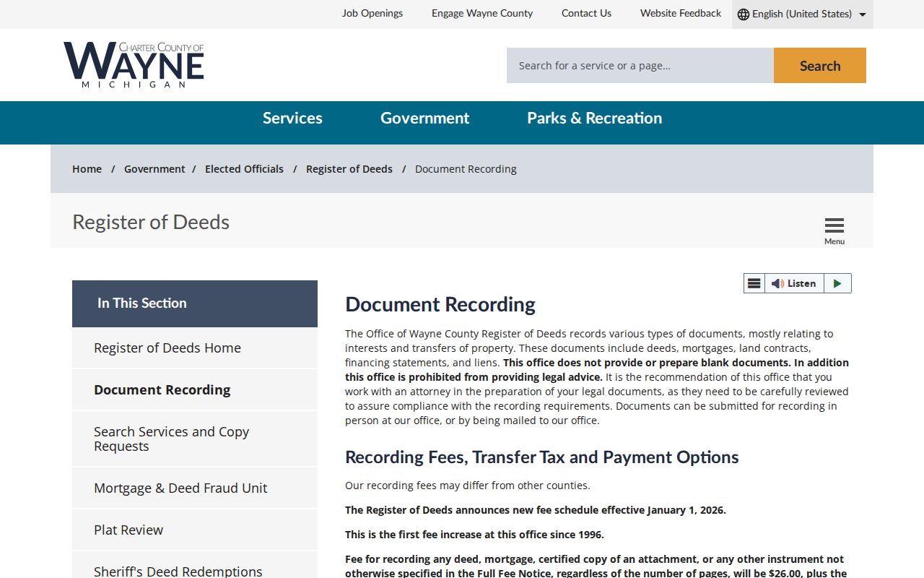924x578 pixels.
Task: Open Engage Wayne County link
Action: point(482,13)
